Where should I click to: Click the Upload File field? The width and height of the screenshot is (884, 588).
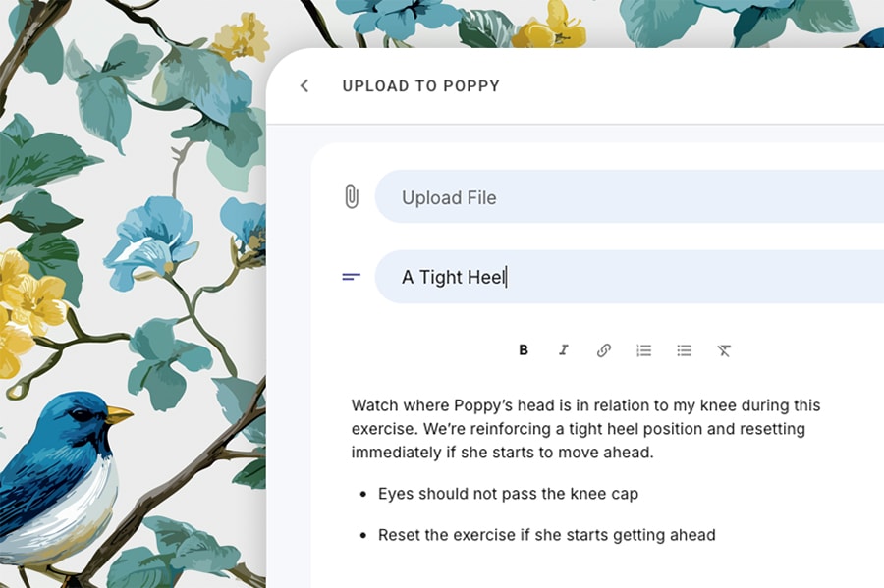tap(630, 196)
